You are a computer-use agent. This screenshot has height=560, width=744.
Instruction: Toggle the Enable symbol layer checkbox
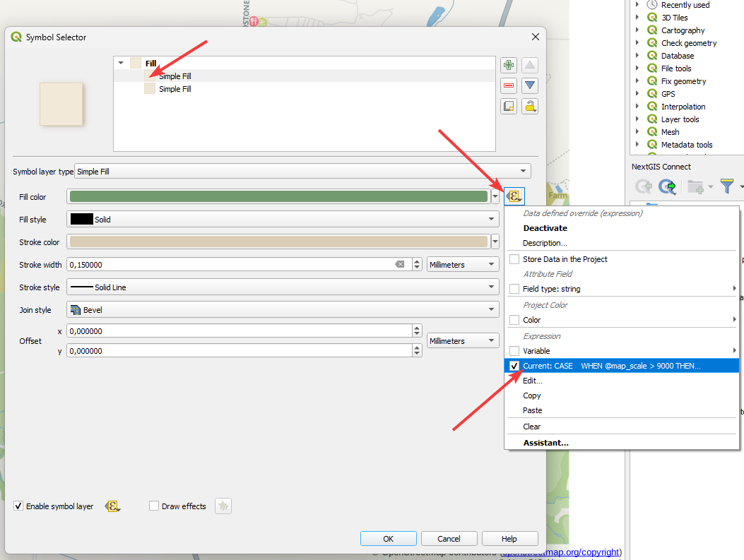(18, 506)
